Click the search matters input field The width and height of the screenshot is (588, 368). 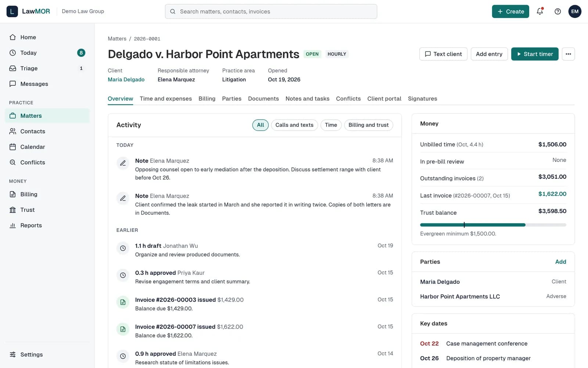[271, 11]
